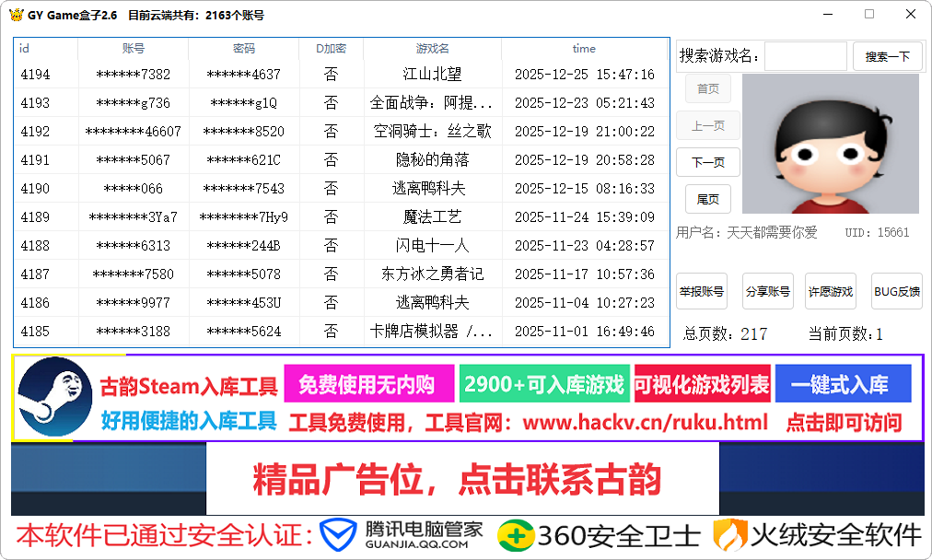Click the 搜索一下 search button
Viewport: 932px width, 560px height.
click(x=886, y=56)
